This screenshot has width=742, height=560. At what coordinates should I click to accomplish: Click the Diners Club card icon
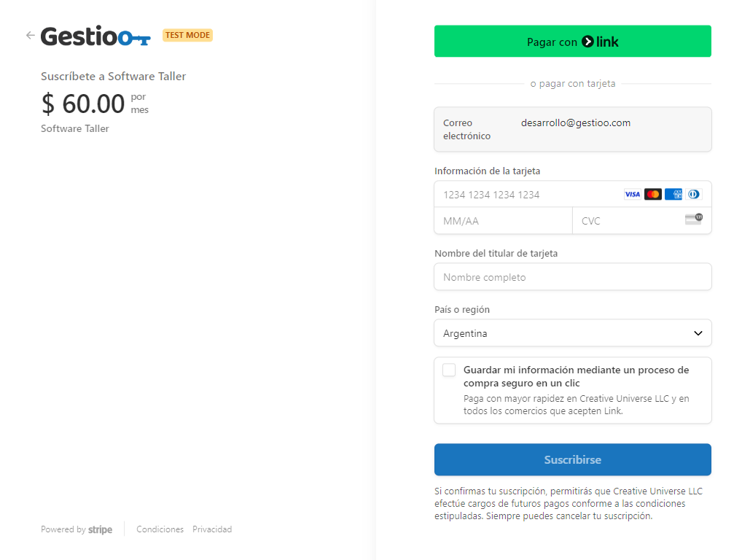click(x=694, y=195)
